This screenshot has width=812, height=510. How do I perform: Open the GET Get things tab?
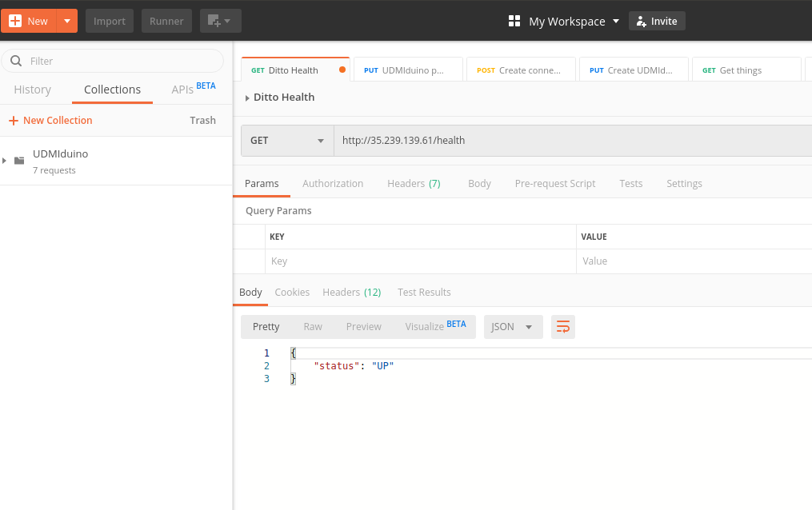(746, 70)
